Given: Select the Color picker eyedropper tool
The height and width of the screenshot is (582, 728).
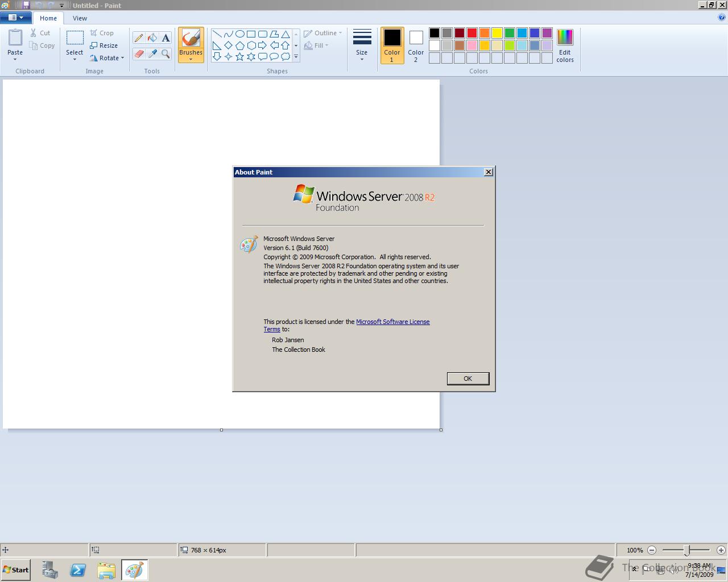Looking at the screenshot, I should [152, 54].
